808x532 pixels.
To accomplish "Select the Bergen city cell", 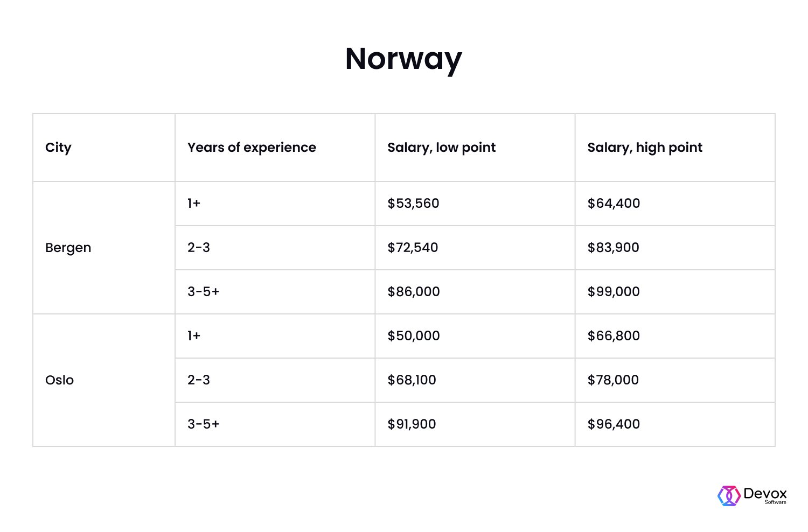I will click(x=104, y=248).
